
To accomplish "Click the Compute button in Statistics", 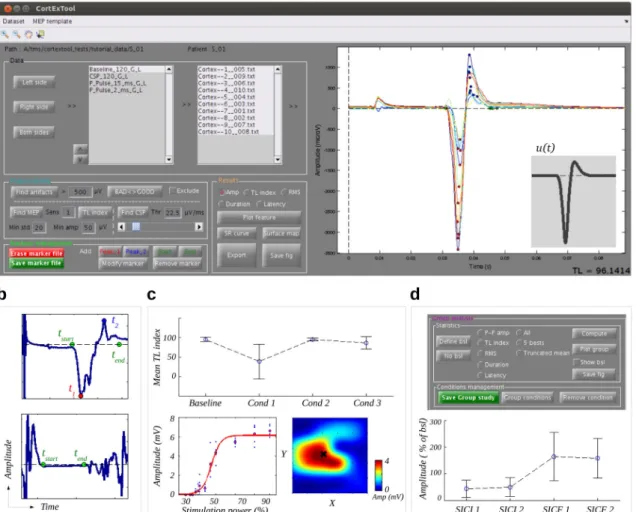I will point(594,333).
